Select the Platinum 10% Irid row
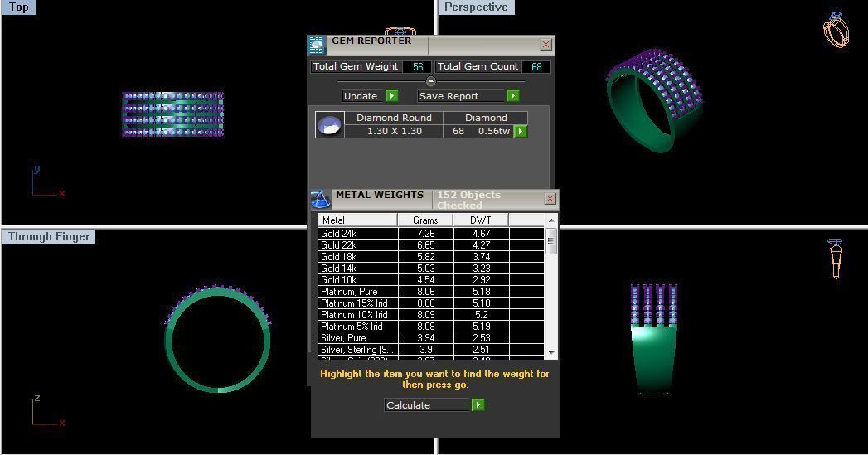 click(430, 315)
